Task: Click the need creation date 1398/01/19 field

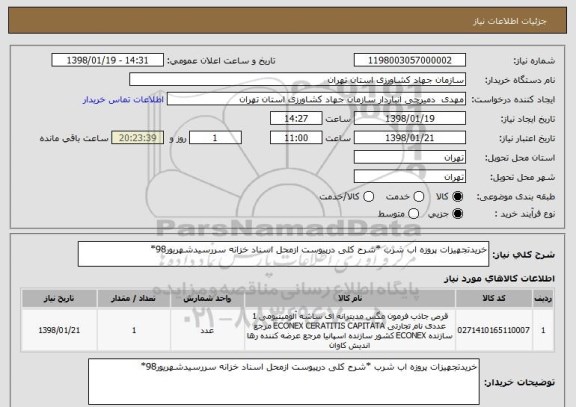Action: click(410, 119)
